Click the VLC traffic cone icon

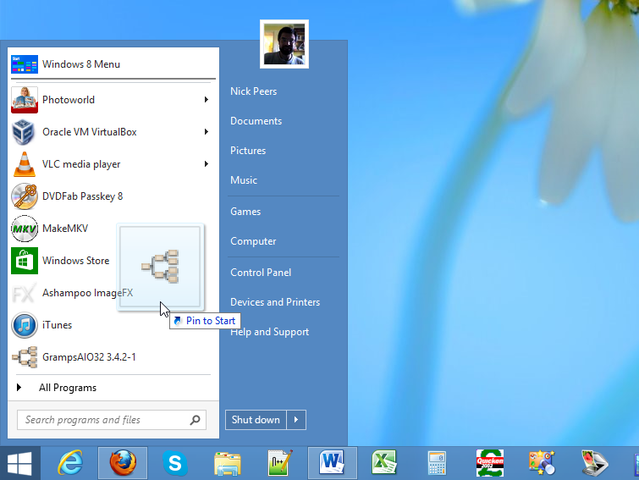(24, 164)
